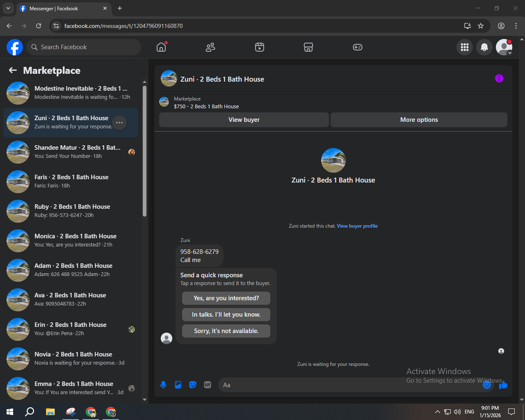Image resolution: width=525 pixels, height=420 pixels.
Task: Open the Facebook apps grid menu
Action: click(464, 47)
